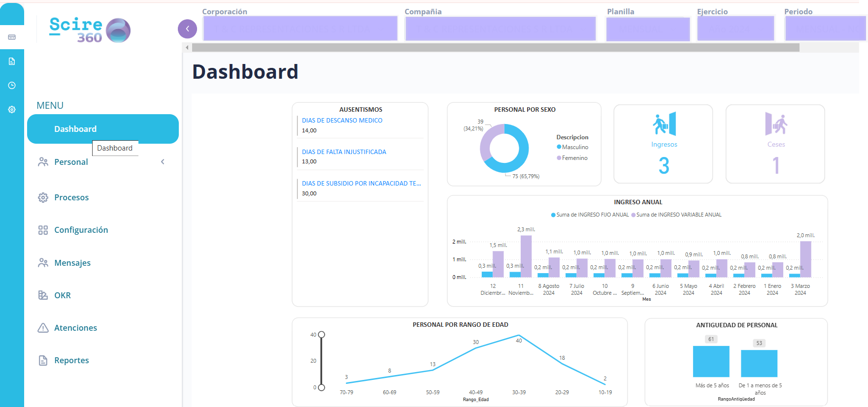This screenshot has height=407, width=868.
Task: Open settings gear in left rail
Action: click(x=12, y=110)
